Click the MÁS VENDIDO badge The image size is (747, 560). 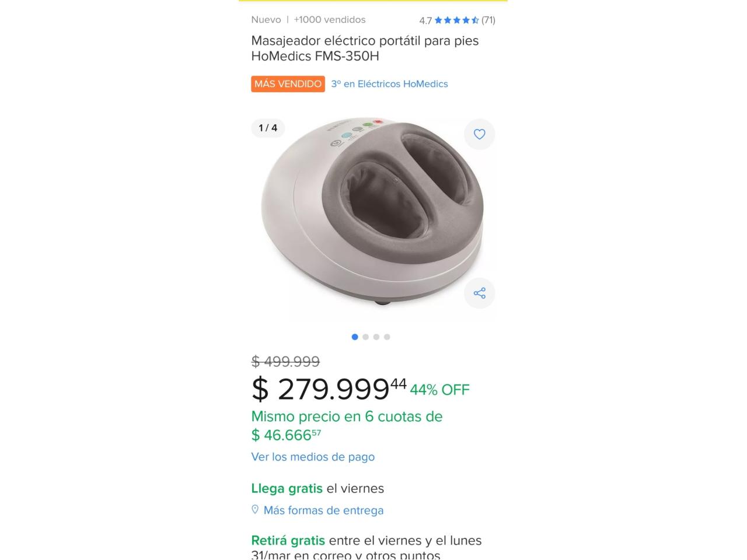(x=288, y=84)
